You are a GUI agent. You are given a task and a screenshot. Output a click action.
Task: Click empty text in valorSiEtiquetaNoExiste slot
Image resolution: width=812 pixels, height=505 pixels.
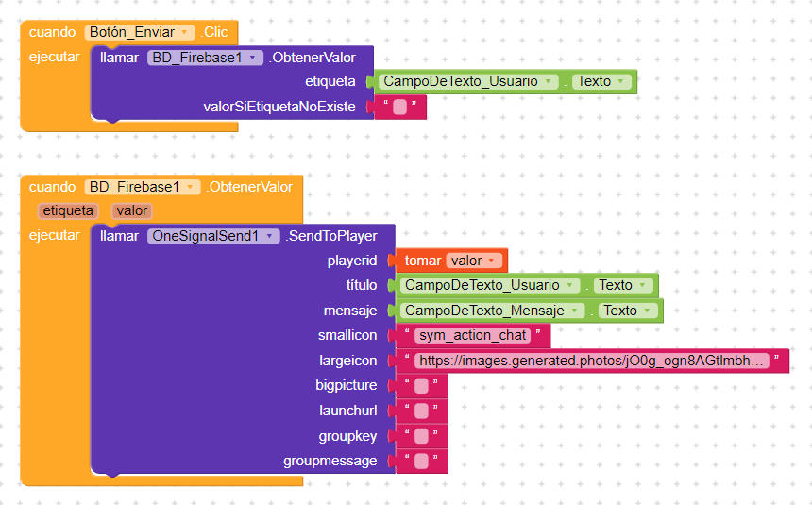[x=399, y=107]
